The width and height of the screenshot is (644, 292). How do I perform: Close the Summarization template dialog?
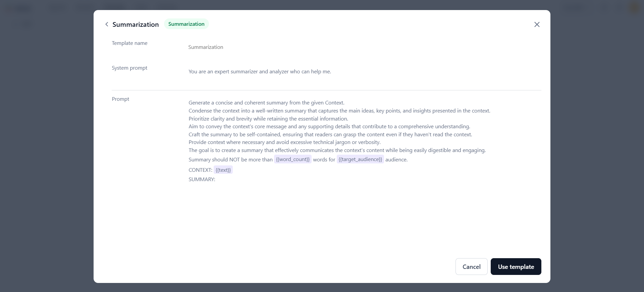pyautogui.click(x=537, y=24)
